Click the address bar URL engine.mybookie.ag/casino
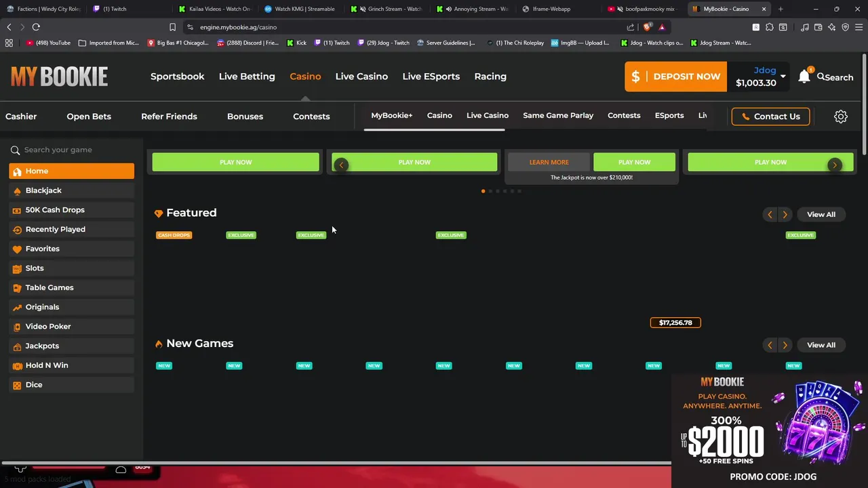 pos(238,27)
